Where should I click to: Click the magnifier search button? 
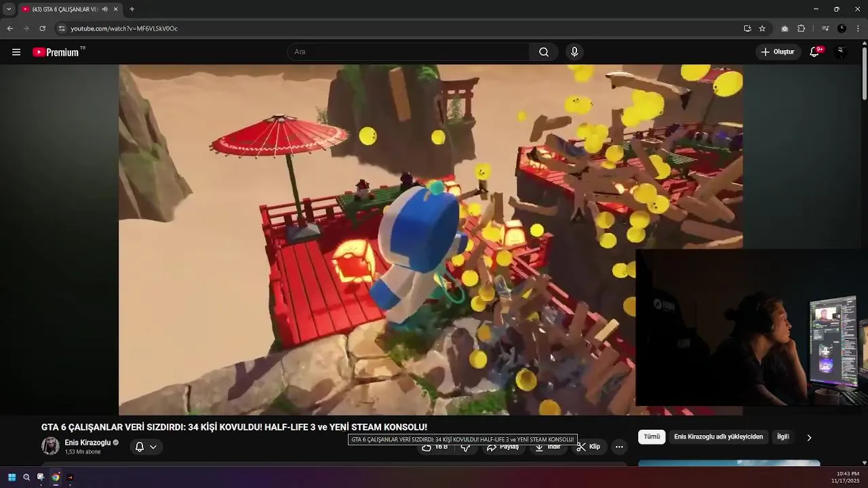pos(544,52)
